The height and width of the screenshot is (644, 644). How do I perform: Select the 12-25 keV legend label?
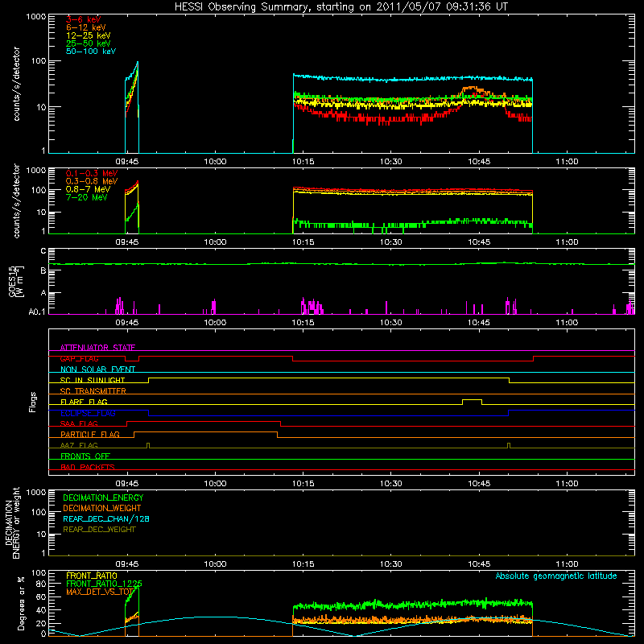pos(89,35)
